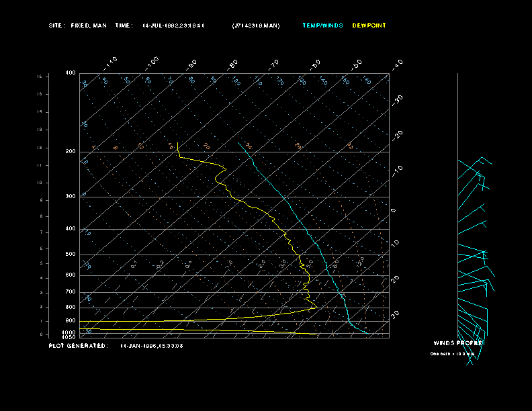Select the 14-JUL sounding timestamp text

coord(173,26)
